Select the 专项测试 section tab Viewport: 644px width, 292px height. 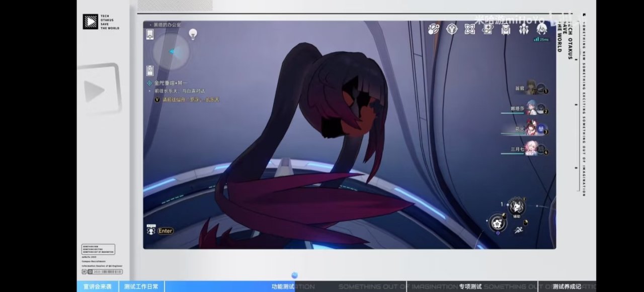click(x=470, y=286)
